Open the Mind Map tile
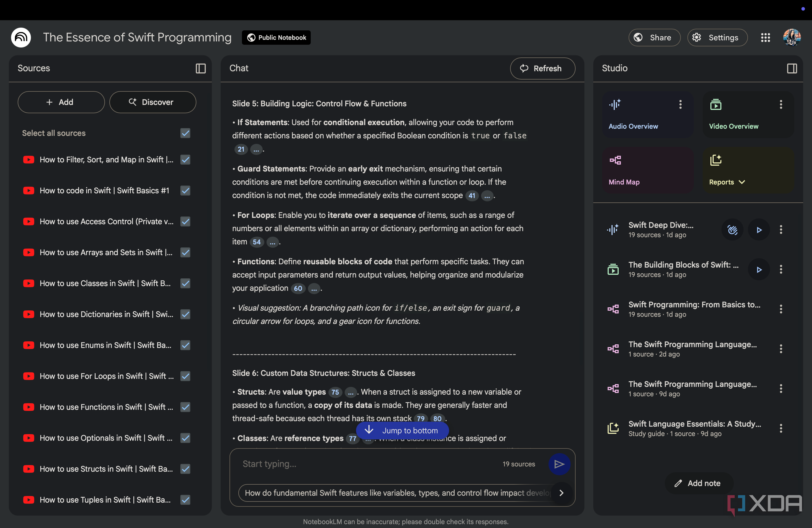Image resolution: width=812 pixels, height=528 pixels. (x=648, y=171)
